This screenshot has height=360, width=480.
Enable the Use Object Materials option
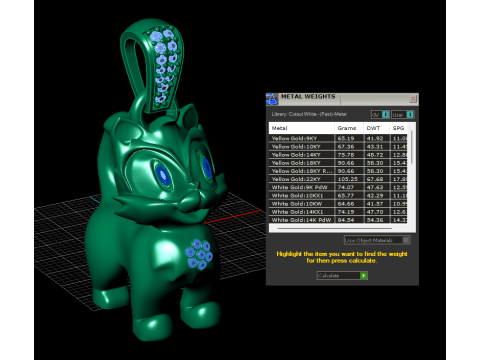click(377, 240)
